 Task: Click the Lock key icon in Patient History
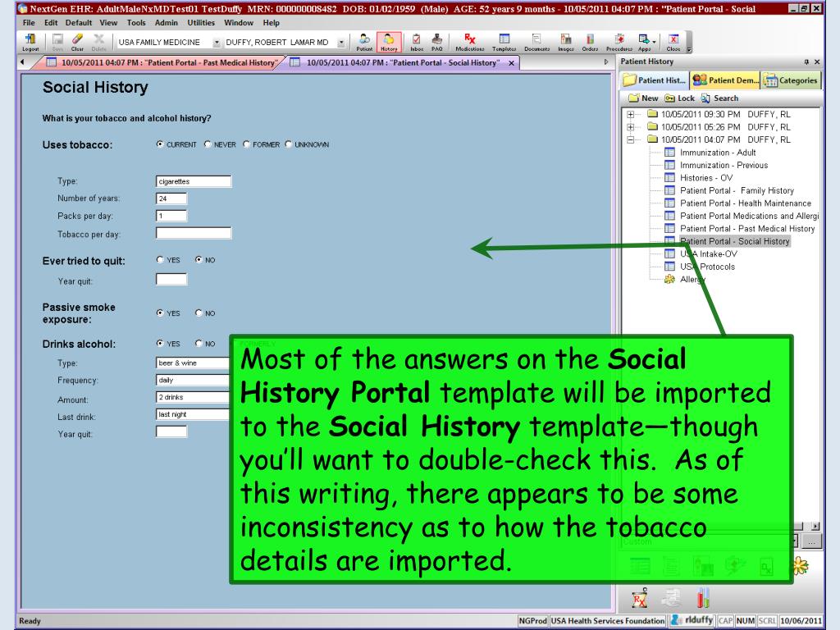[x=669, y=98]
